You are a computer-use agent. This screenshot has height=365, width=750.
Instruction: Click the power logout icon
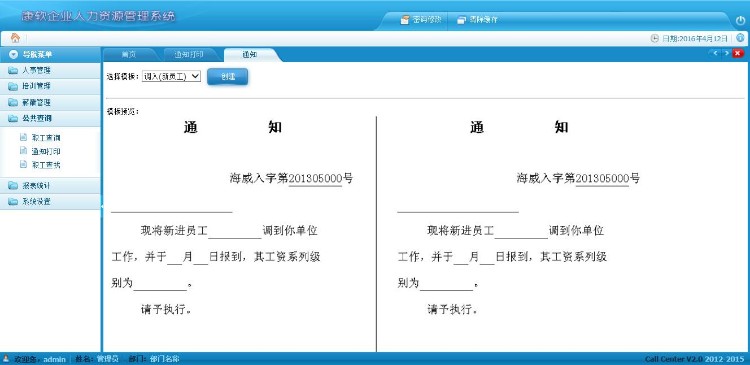click(740, 21)
